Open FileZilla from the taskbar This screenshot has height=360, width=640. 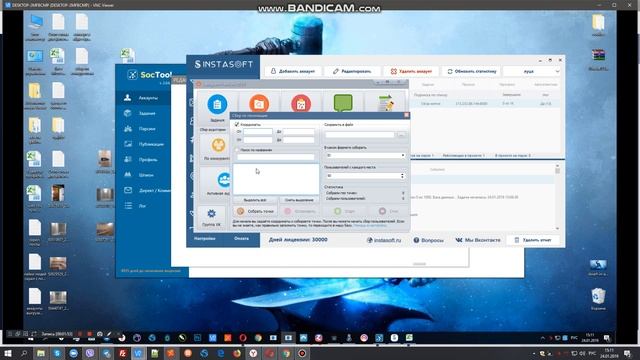[122, 353]
